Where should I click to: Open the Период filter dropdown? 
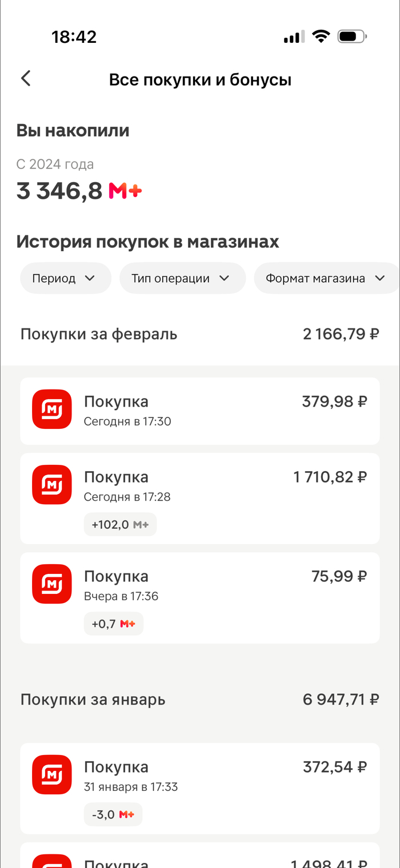coord(65,278)
